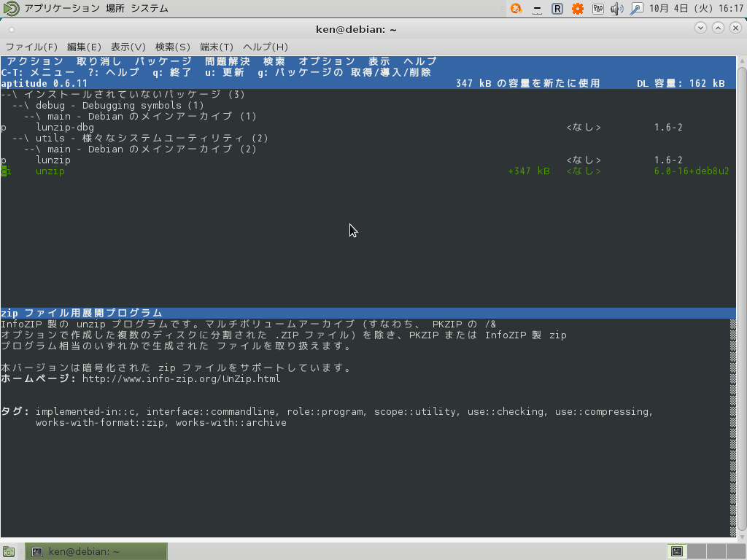747x560 pixels.
Task: Click the works-with-format::zip tag text
Action: pos(100,423)
